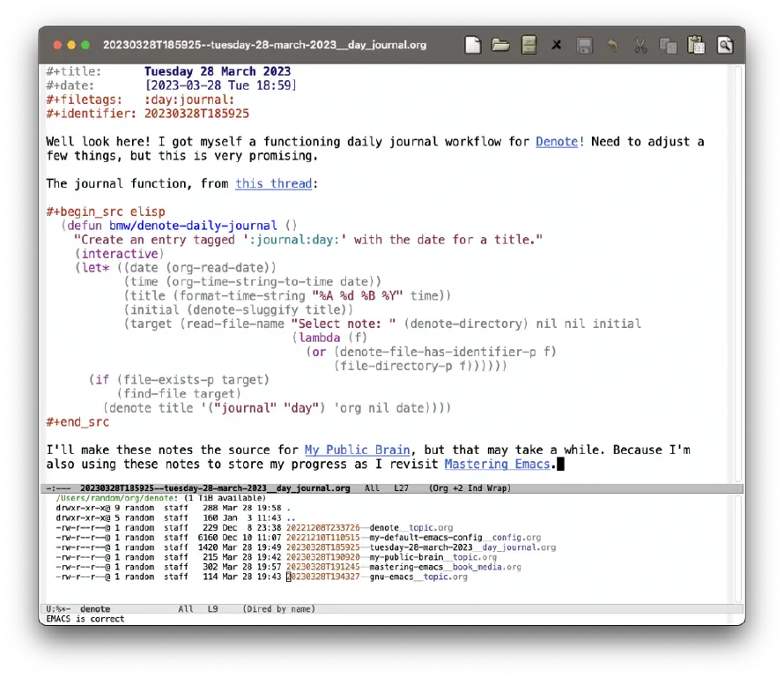Click the /Users/random/org/denote: directory header
The height and width of the screenshot is (677, 784).
[117, 498]
